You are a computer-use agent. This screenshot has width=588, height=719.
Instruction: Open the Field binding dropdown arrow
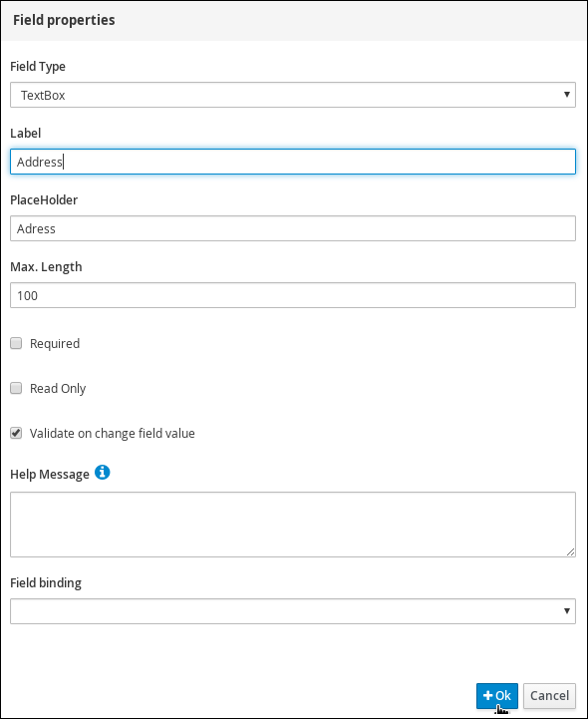pos(567,611)
